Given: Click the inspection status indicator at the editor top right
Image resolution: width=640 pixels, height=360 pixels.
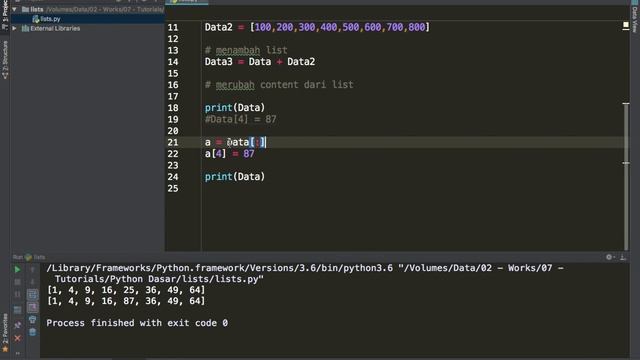Looking at the screenshot, I should (626, 25).
